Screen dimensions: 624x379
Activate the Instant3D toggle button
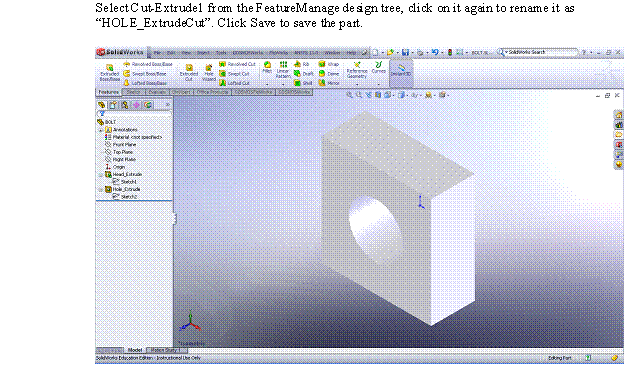pyautogui.click(x=401, y=70)
